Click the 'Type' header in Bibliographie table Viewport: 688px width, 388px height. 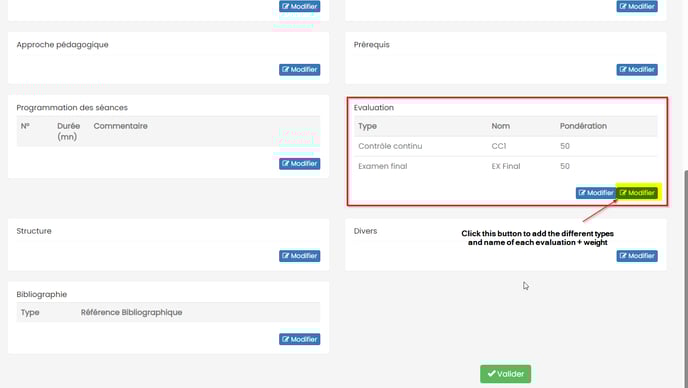pos(30,313)
